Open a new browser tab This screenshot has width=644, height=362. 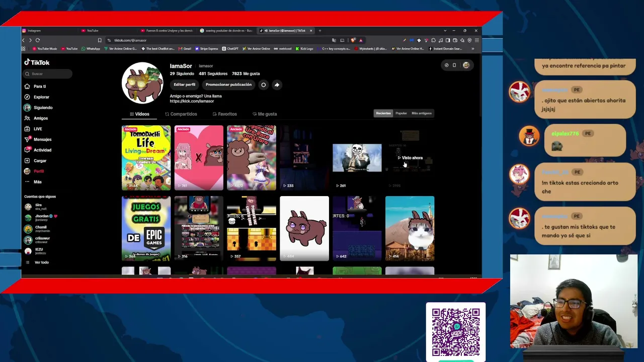tap(319, 31)
